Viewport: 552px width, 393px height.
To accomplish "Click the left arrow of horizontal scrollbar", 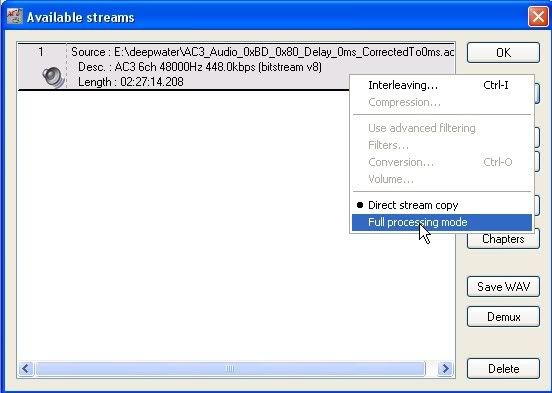I will pyautogui.click(x=26, y=369).
